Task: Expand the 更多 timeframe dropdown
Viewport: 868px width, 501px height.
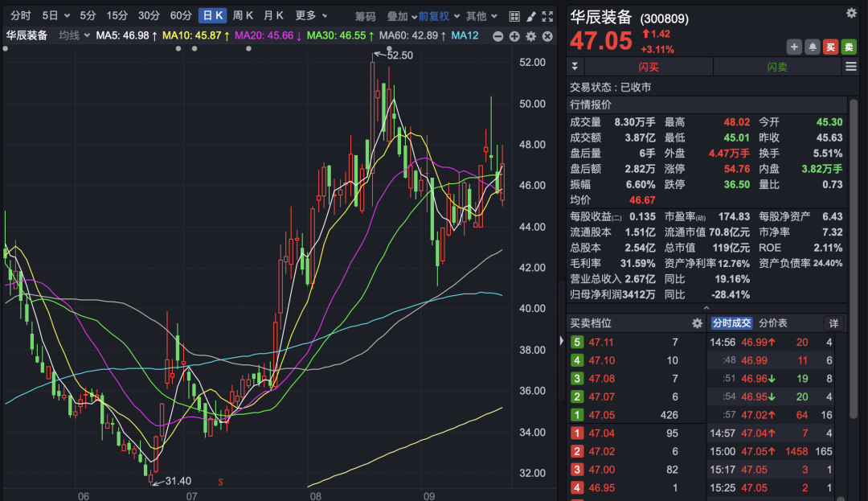Action: pos(310,15)
